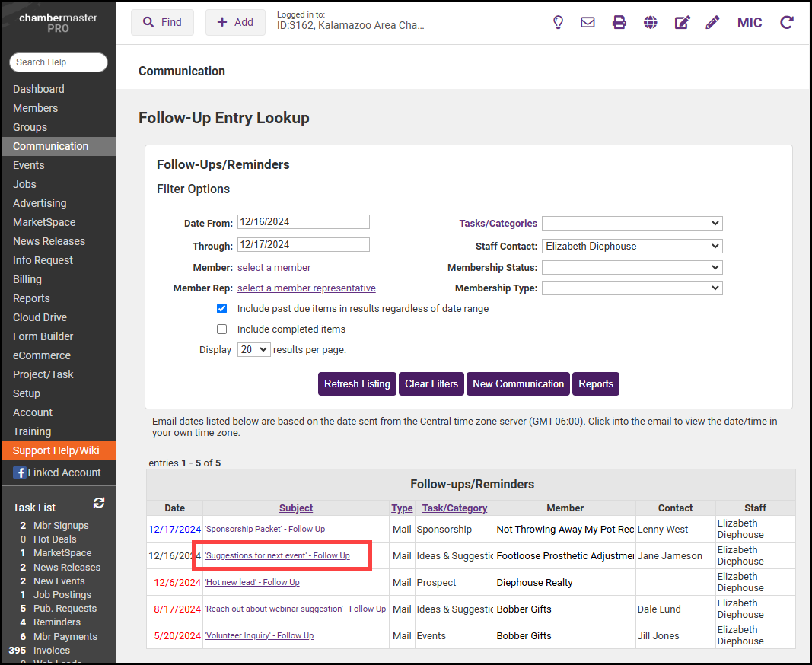Viewport: 812px width, 665px height.
Task: Change the results per page dropdown
Action: [253, 349]
